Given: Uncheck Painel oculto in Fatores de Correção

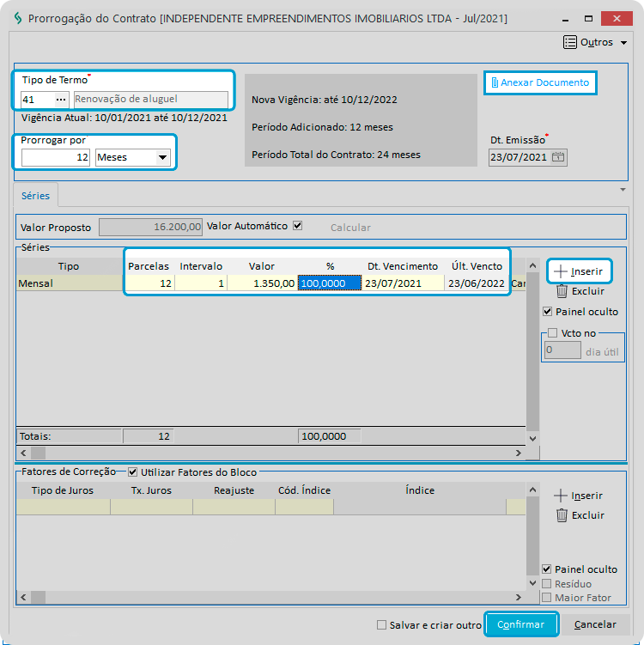Looking at the screenshot, I should coord(546,569).
